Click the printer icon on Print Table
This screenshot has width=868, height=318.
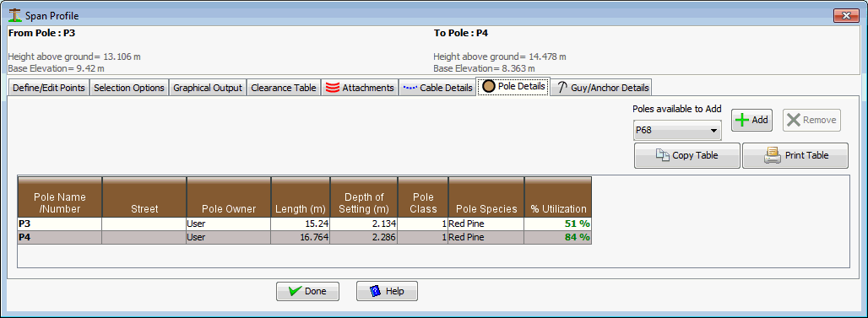[773, 155]
